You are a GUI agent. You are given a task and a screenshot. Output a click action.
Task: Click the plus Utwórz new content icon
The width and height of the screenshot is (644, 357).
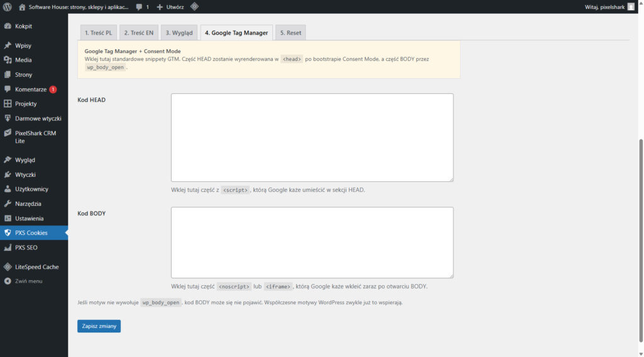(x=160, y=7)
